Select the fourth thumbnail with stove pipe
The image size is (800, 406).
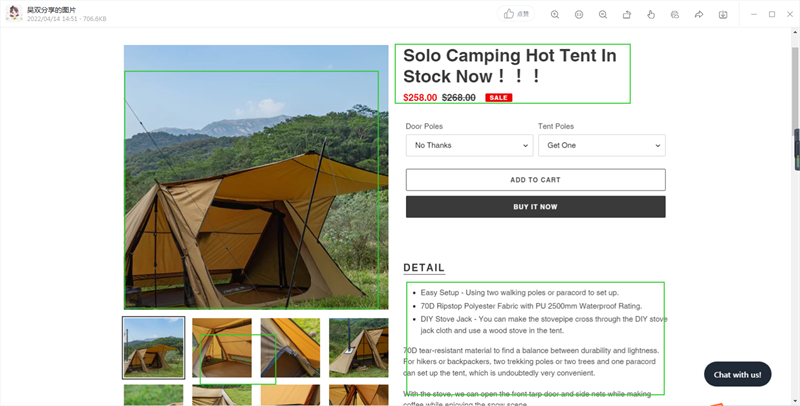(359, 348)
